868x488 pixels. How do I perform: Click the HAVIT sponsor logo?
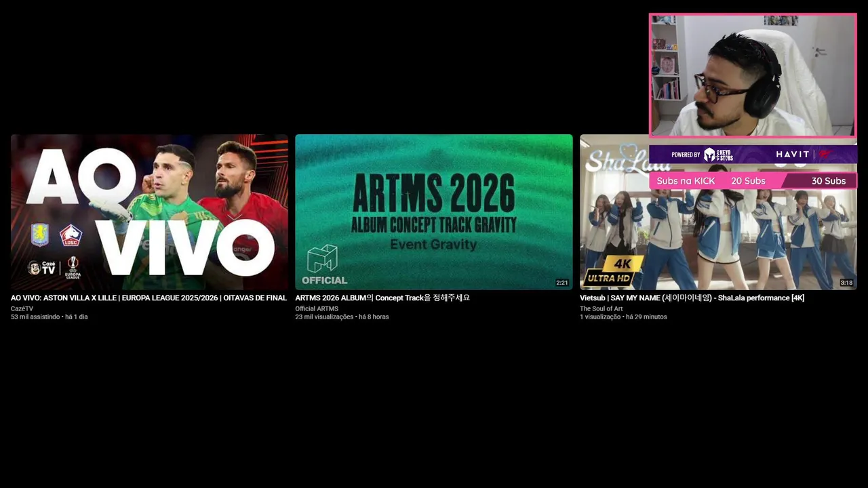[793, 155]
